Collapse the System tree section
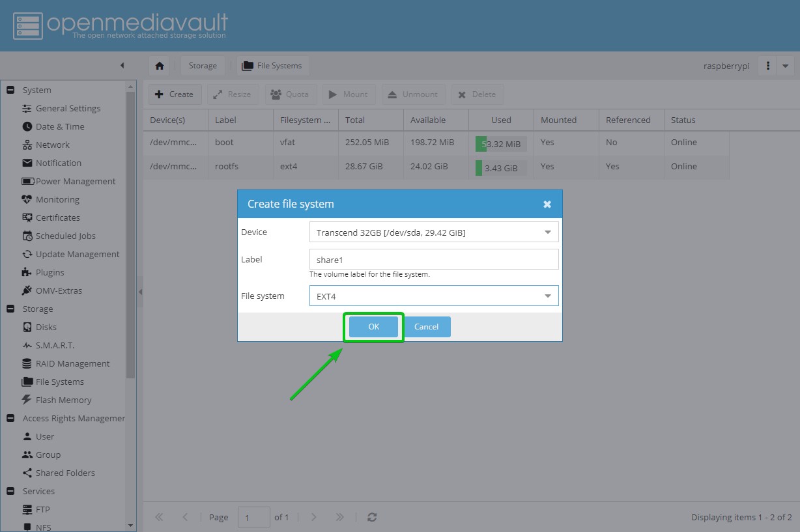The height and width of the screenshot is (532, 800). tap(10, 90)
